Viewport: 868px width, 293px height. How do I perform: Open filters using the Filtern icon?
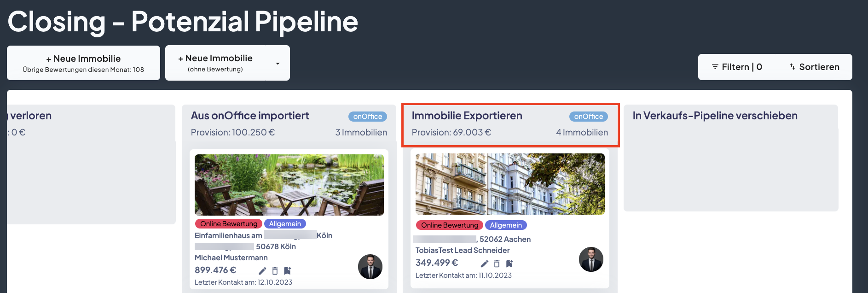pyautogui.click(x=715, y=66)
